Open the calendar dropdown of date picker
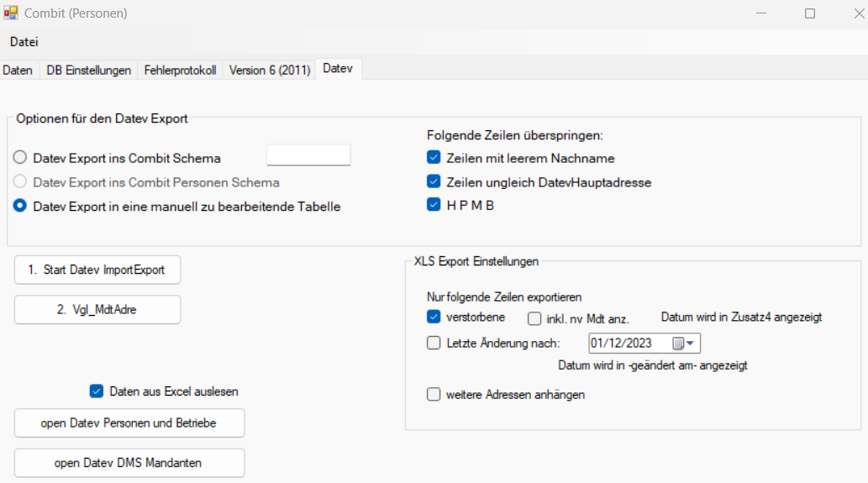Image resolution: width=868 pixels, height=483 pixels. pos(684,344)
